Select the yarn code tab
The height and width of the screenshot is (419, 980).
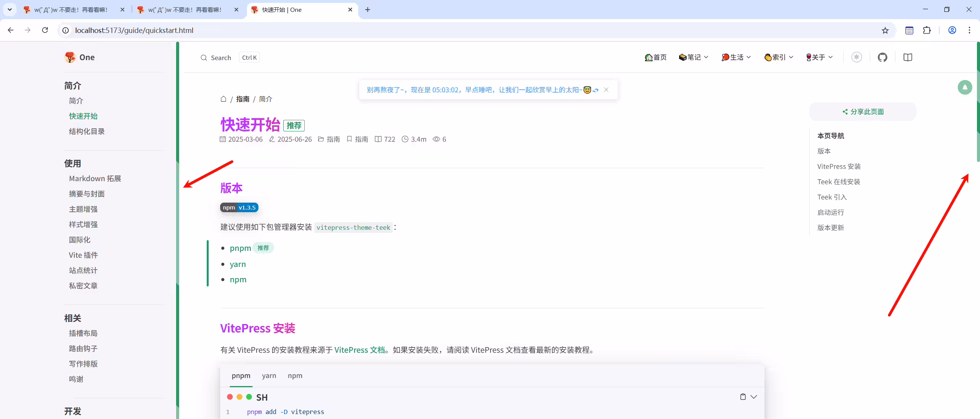[x=269, y=376]
